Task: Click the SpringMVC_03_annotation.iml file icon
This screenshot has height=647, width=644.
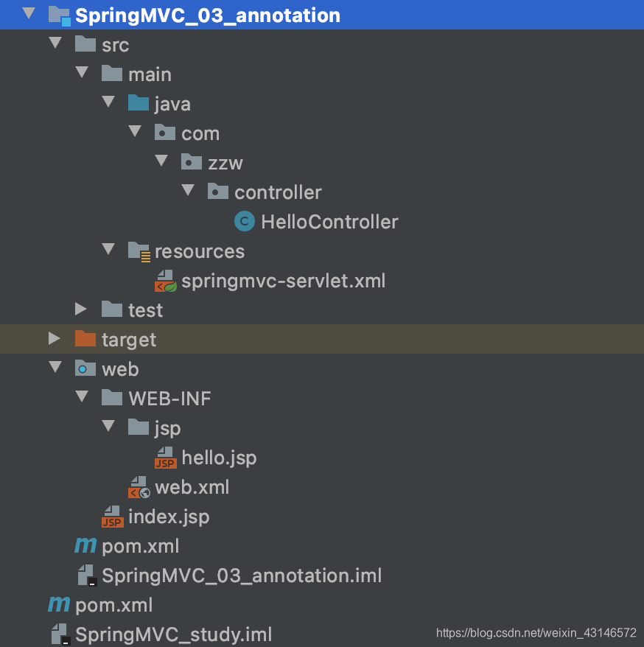Action: coord(87,576)
